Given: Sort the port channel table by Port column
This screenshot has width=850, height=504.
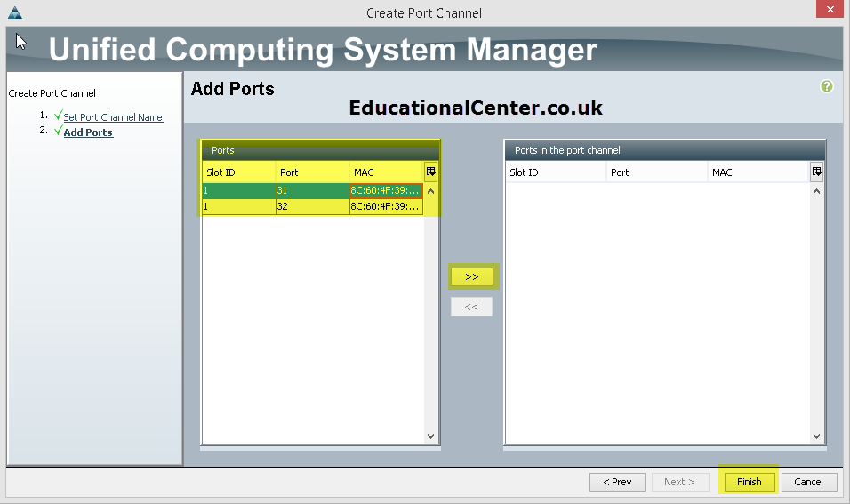Looking at the screenshot, I should point(657,172).
